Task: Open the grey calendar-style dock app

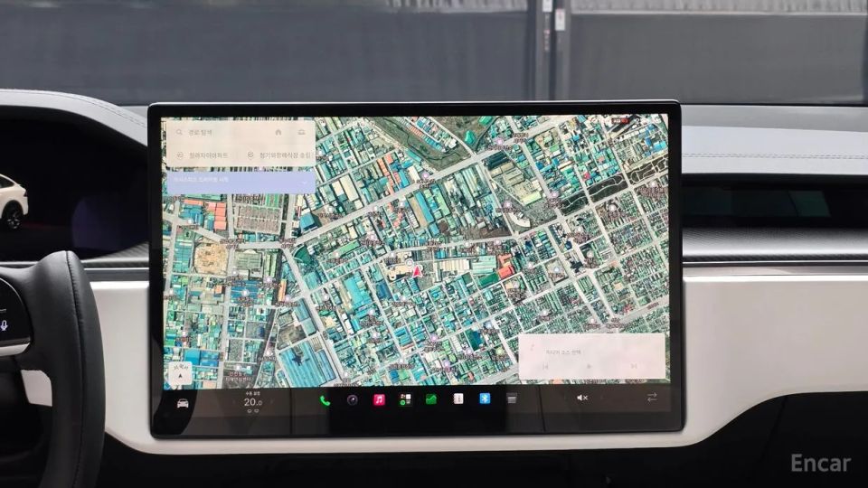Action: [x=512, y=399]
